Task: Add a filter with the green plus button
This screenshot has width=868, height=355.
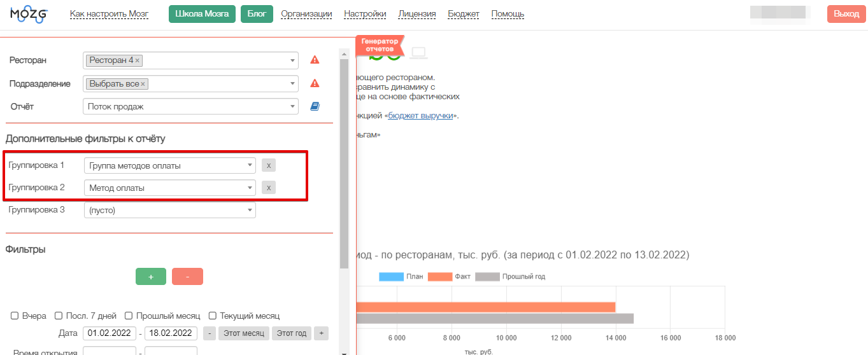Action: click(151, 277)
